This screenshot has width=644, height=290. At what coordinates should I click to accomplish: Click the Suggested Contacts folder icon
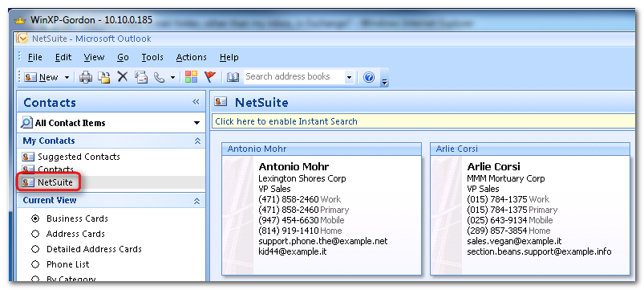[27, 157]
